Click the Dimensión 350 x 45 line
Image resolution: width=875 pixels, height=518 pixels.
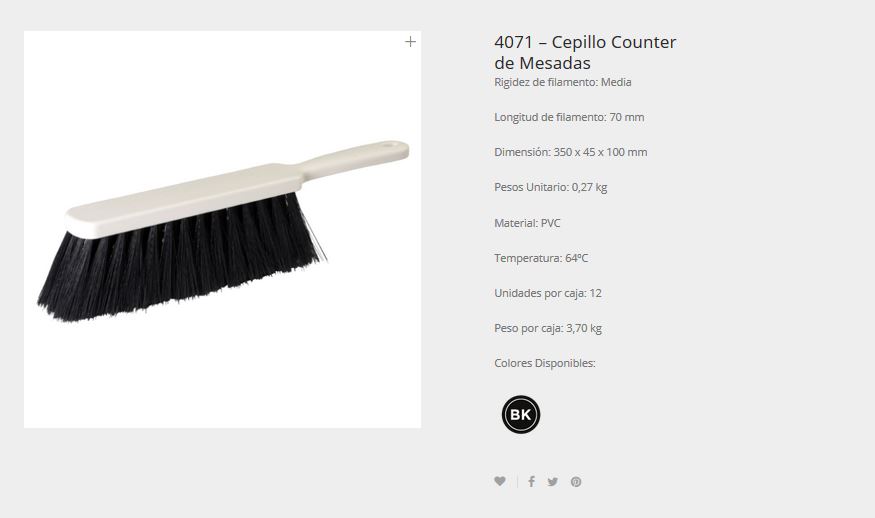pyautogui.click(x=570, y=152)
